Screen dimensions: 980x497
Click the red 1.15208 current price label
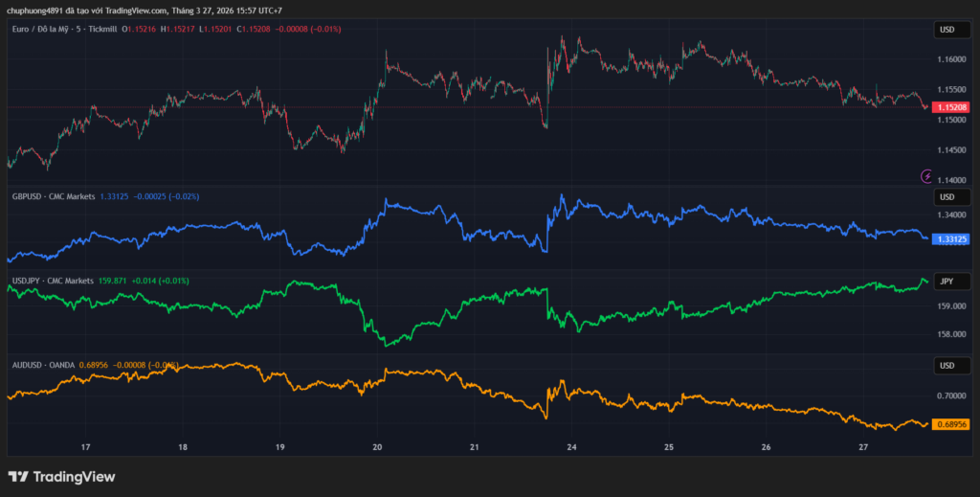click(x=951, y=107)
